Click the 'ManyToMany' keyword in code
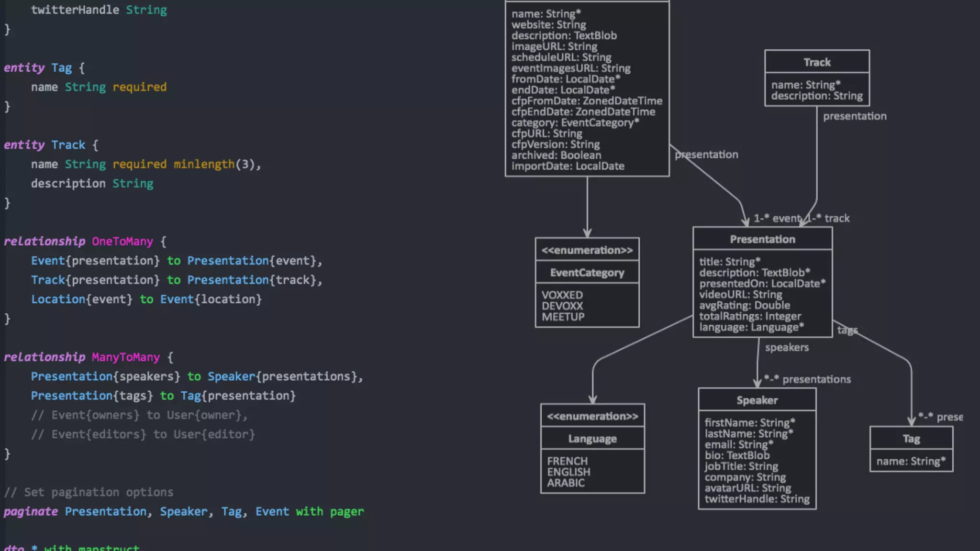 125,357
